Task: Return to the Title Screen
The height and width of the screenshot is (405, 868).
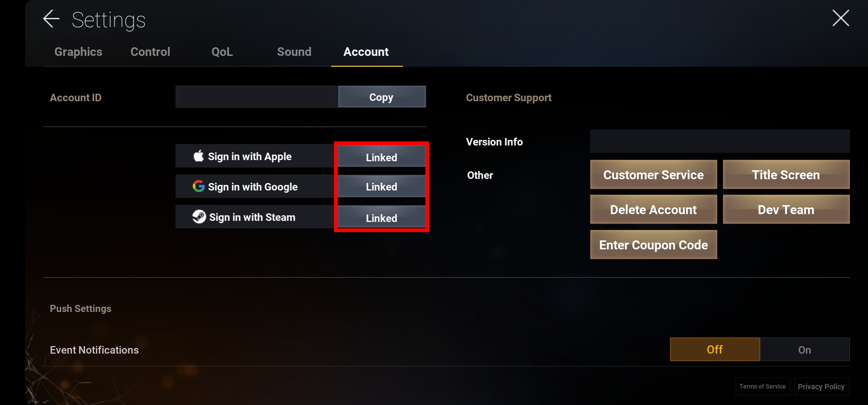Action: [786, 175]
